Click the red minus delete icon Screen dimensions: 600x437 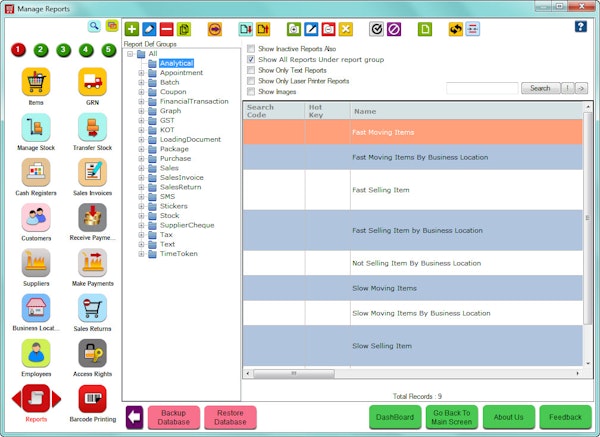pos(166,29)
